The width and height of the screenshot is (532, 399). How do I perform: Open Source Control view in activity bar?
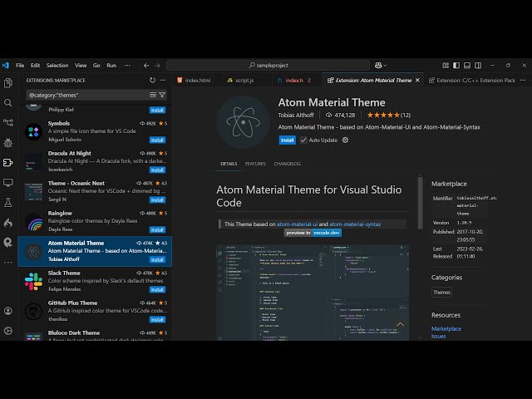click(8, 123)
